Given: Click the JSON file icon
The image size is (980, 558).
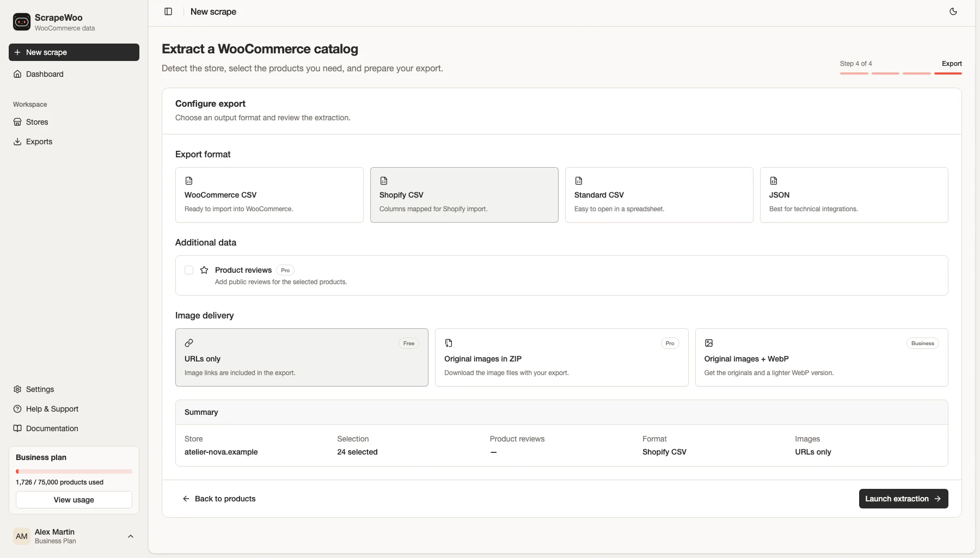Looking at the screenshot, I should (774, 181).
